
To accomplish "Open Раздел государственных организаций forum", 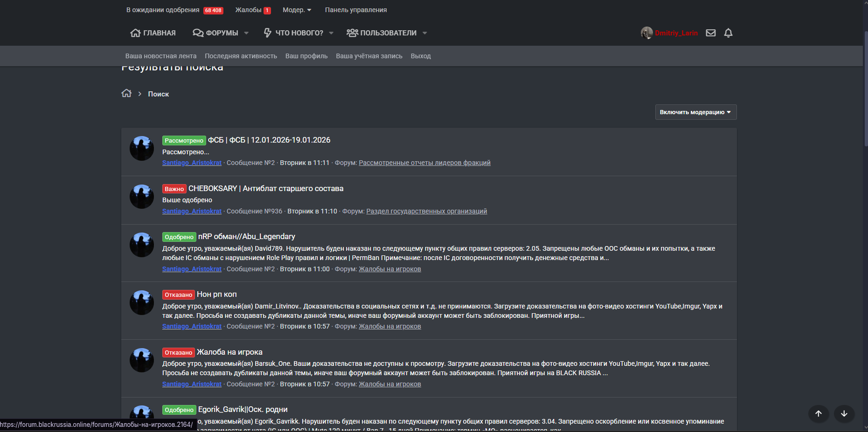I will coord(426,211).
